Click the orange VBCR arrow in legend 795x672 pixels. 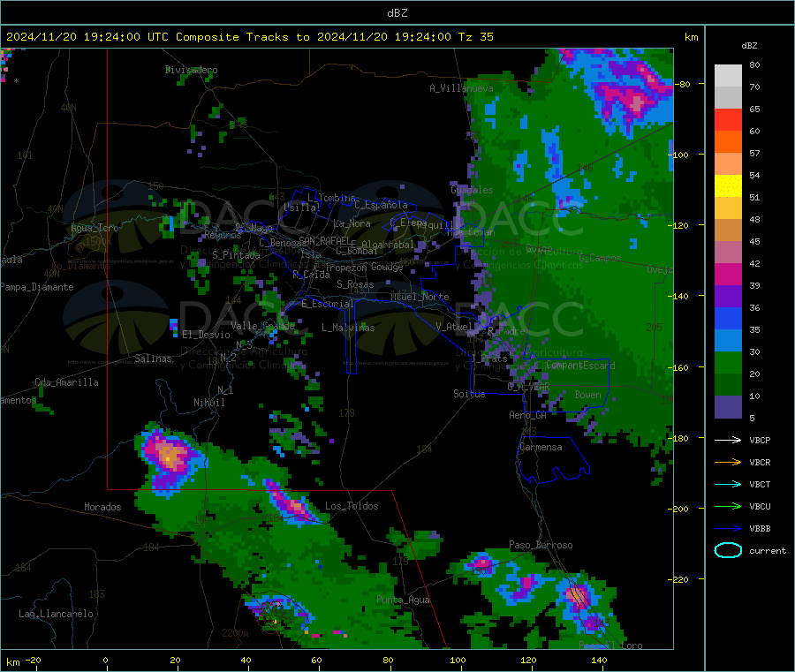click(x=728, y=462)
